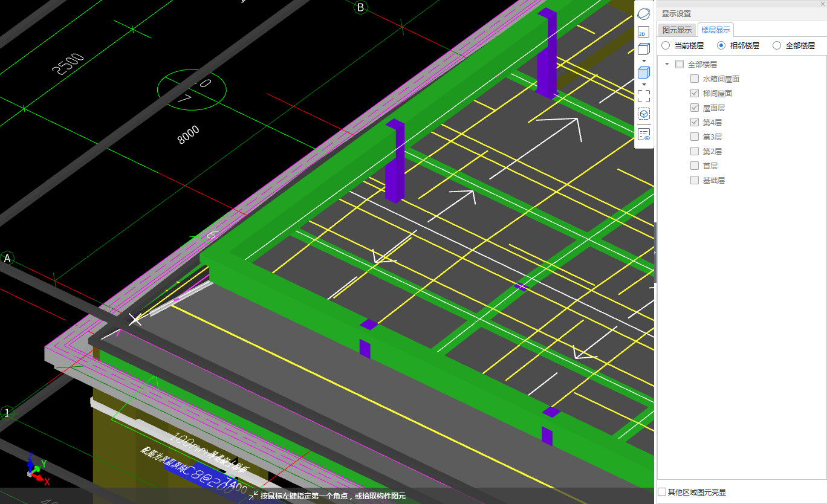The image size is (827, 504).
Task: Select the wireframe cube view icon
Action: point(644,49)
